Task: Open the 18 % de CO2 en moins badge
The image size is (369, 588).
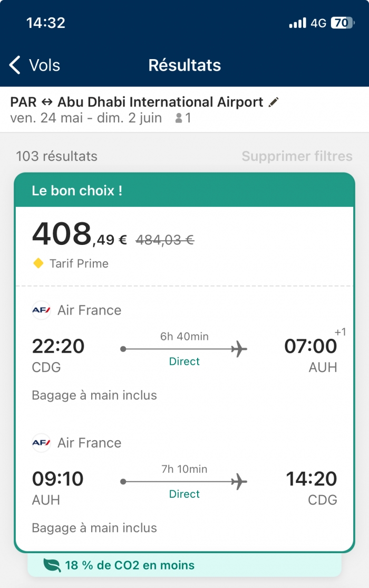Action: pyautogui.click(x=184, y=565)
